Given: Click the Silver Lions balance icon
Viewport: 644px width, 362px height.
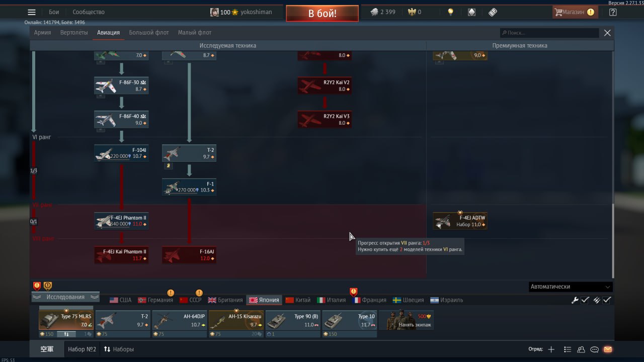Looking at the screenshot, I should click(374, 12).
